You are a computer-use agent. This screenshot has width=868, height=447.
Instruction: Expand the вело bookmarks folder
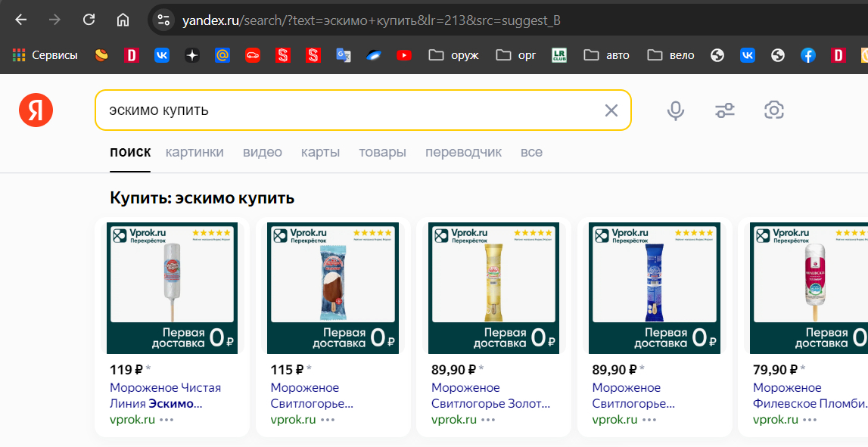click(670, 55)
